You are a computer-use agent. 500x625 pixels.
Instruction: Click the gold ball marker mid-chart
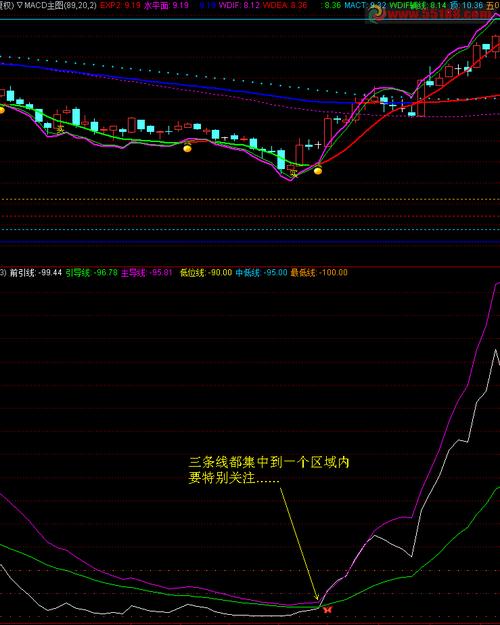187,148
